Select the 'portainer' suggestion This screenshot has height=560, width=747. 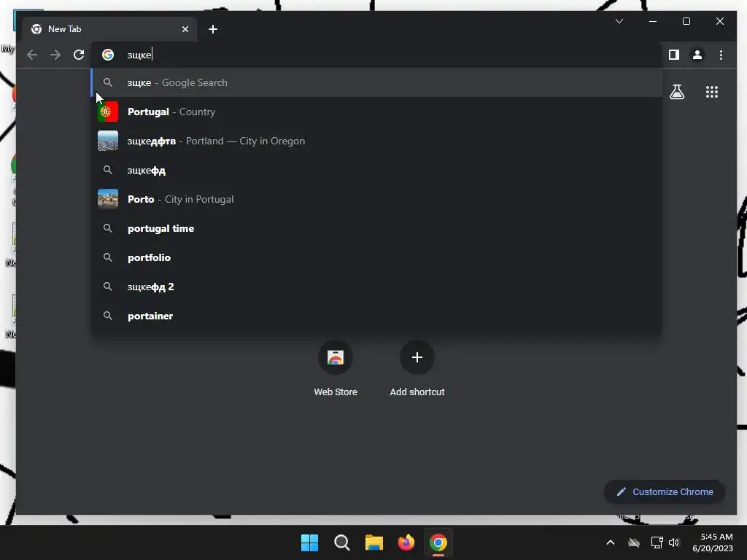point(376,316)
